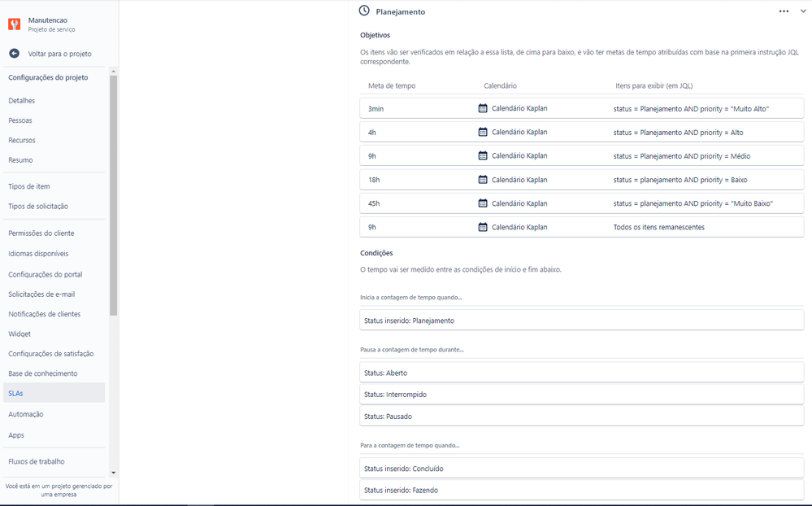
Task: Open the Pessoas settings page
Action: pyautogui.click(x=20, y=120)
